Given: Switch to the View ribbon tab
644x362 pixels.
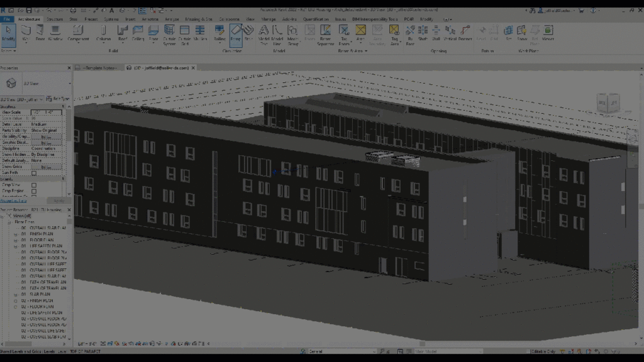Looking at the screenshot, I should pos(250,19).
